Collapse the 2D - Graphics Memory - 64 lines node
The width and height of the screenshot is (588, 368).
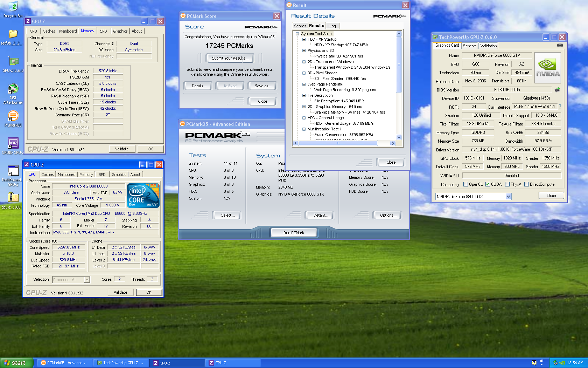coord(304,107)
